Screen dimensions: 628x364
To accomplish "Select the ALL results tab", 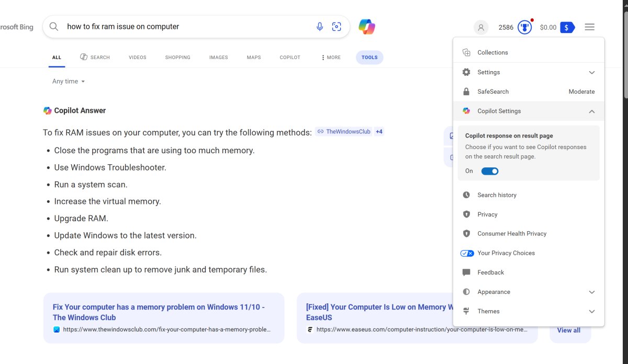I will pyautogui.click(x=57, y=58).
